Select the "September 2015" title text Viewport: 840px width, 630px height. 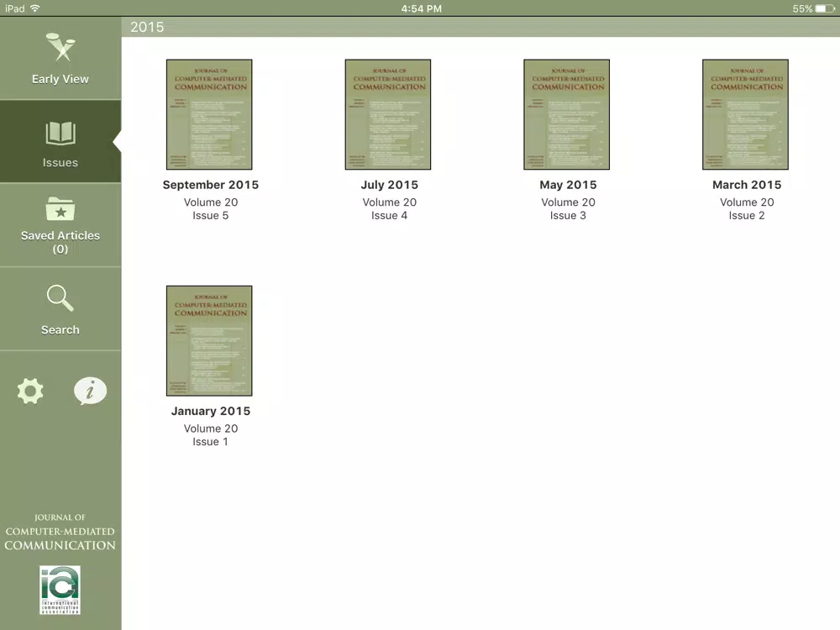211,185
